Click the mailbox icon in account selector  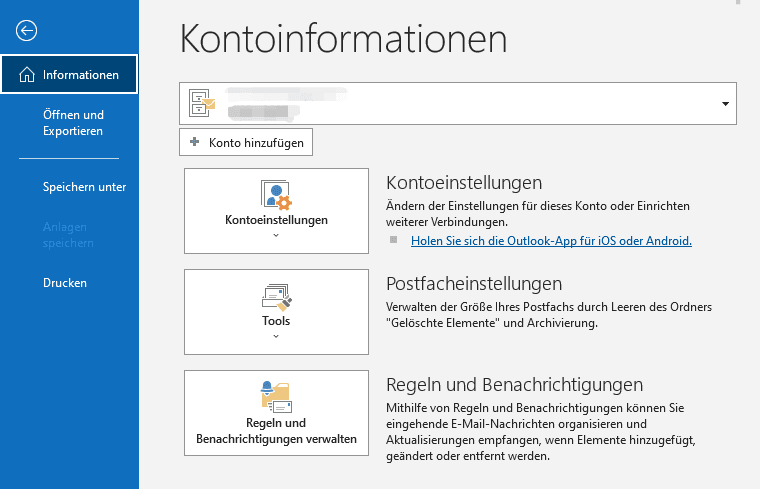pos(203,103)
